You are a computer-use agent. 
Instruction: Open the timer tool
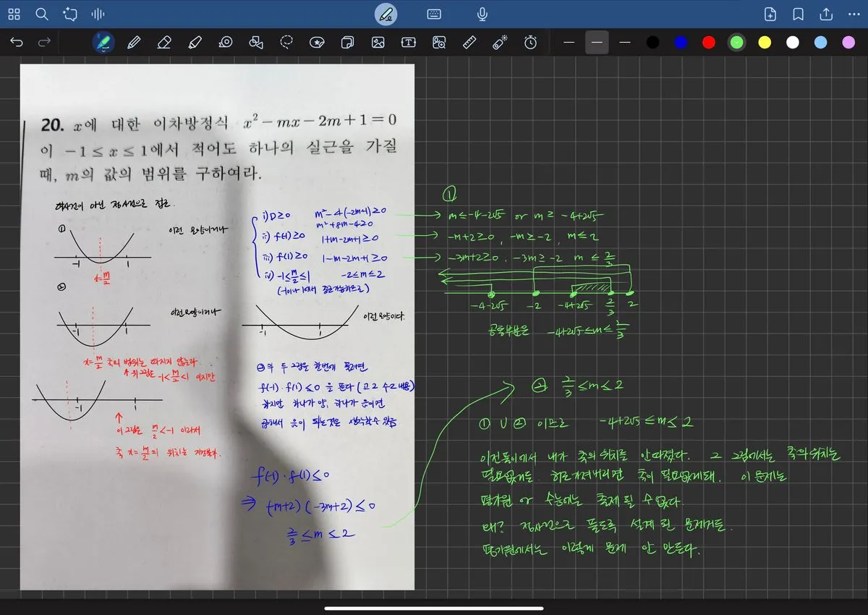pos(531,43)
